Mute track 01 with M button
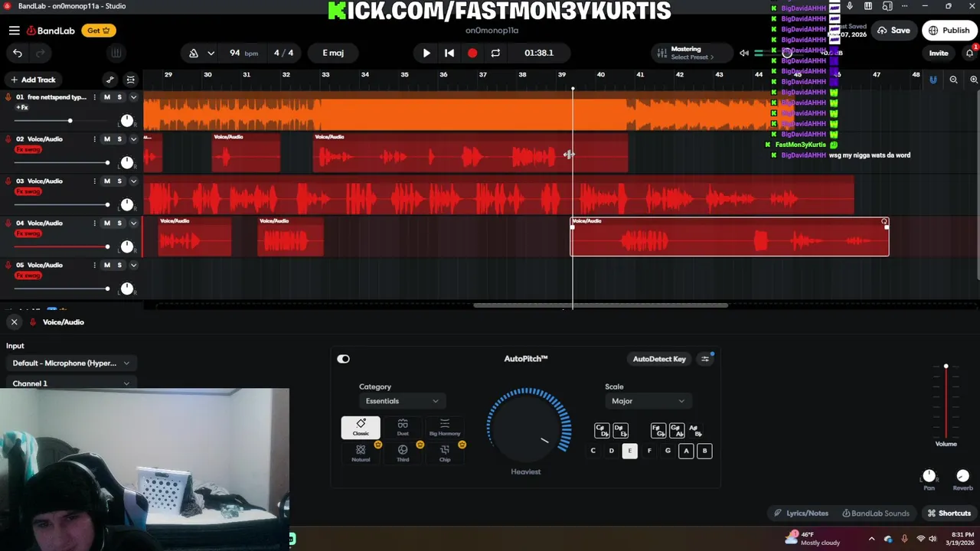This screenshot has width=980, height=551. point(107,97)
